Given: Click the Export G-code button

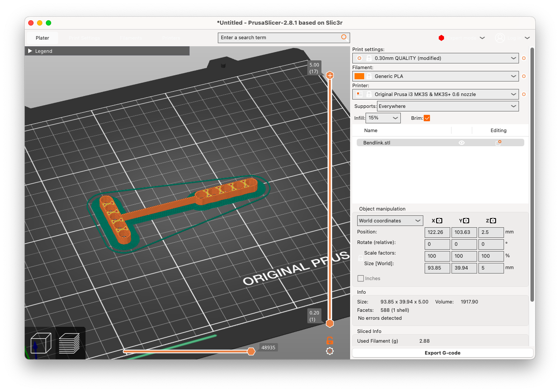Looking at the screenshot, I should pos(442,353).
